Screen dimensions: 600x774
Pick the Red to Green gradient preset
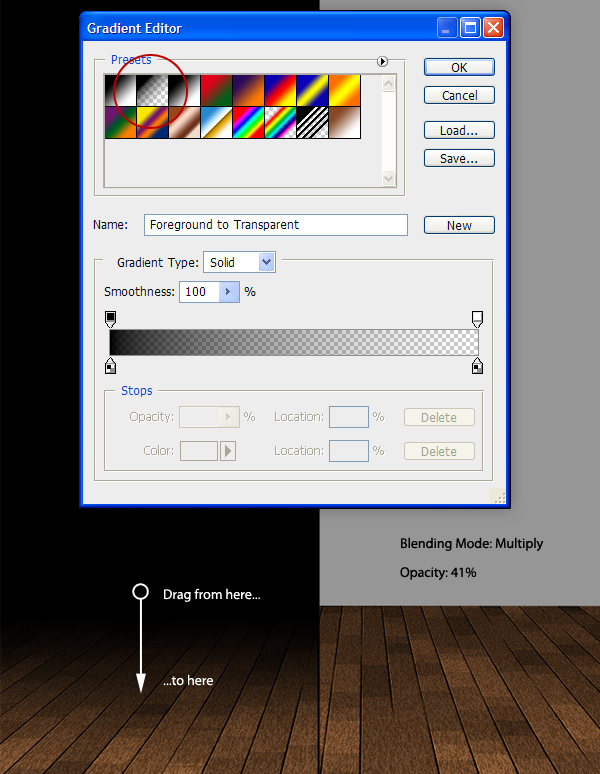[x=216, y=90]
